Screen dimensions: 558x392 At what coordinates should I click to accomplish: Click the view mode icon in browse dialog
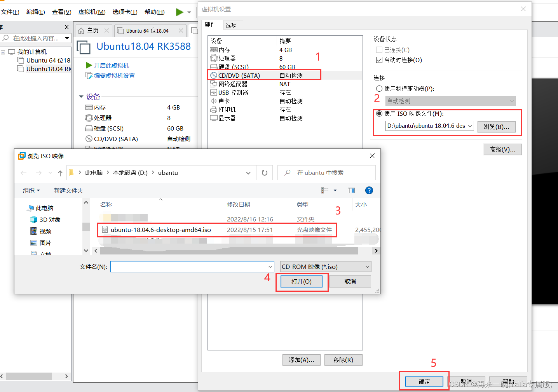(325, 190)
